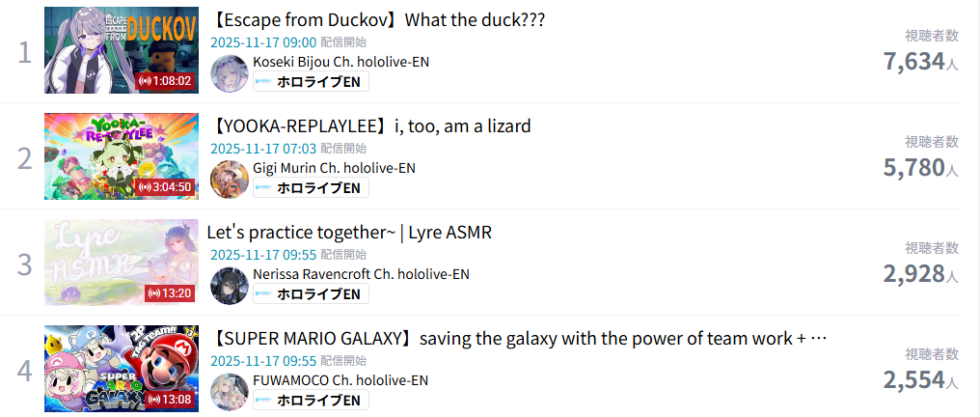Click live duration badge 13:20
Viewport: 980px width, 417px height.
pos(170,293)
